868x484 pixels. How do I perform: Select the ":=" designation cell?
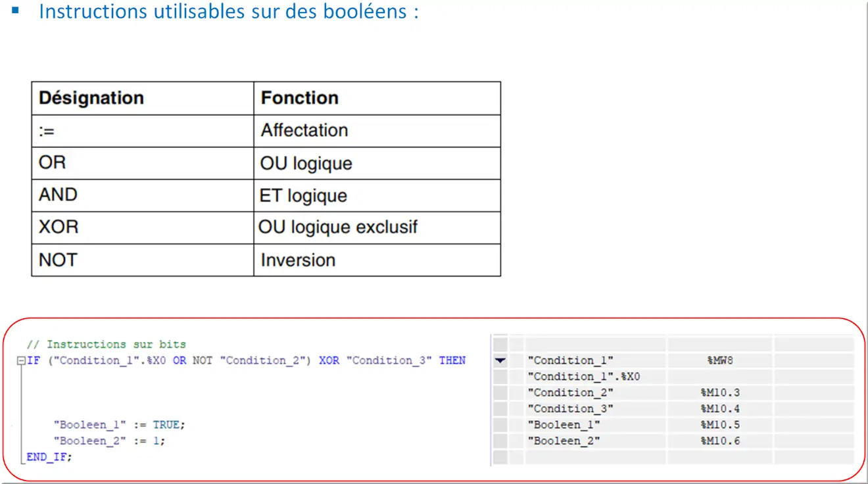(143, 131)
